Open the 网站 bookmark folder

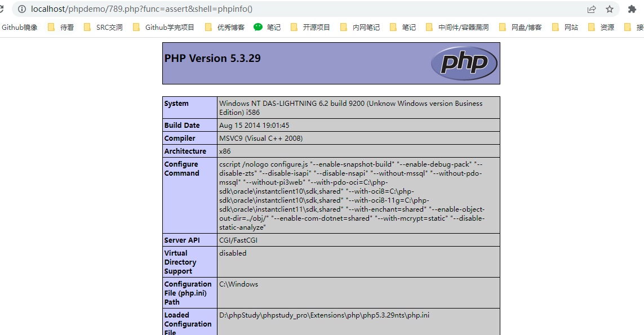click(x=565, y=28)
